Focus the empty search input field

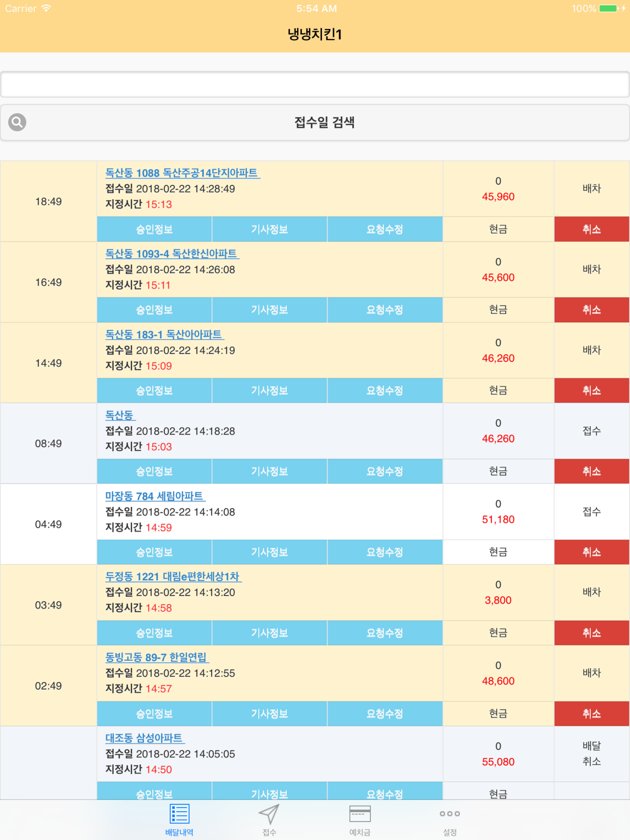pos(315,84)
